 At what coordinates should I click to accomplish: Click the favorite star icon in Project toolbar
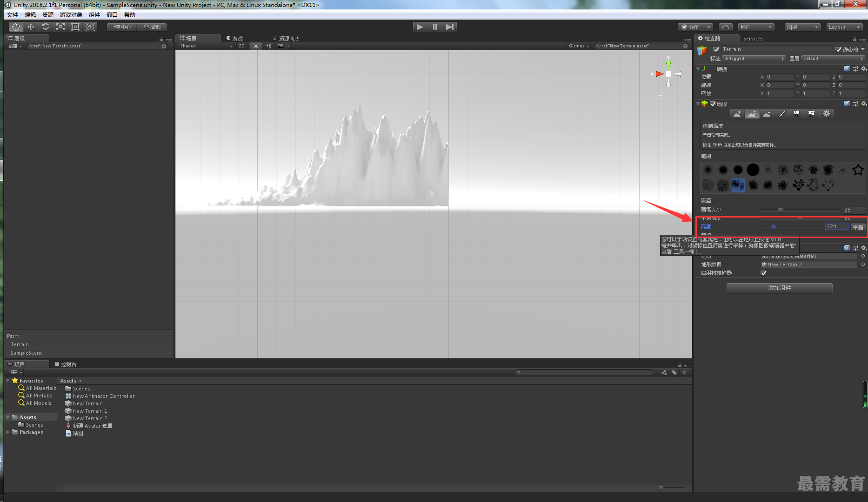tap(684, 372)
